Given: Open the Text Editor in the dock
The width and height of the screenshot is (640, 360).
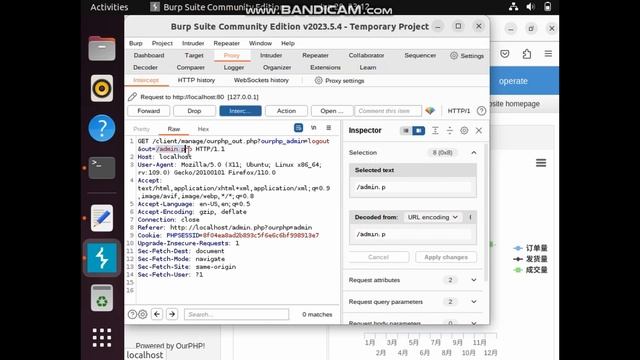Looking at the screenshot, I should click(x=102, y=218).
